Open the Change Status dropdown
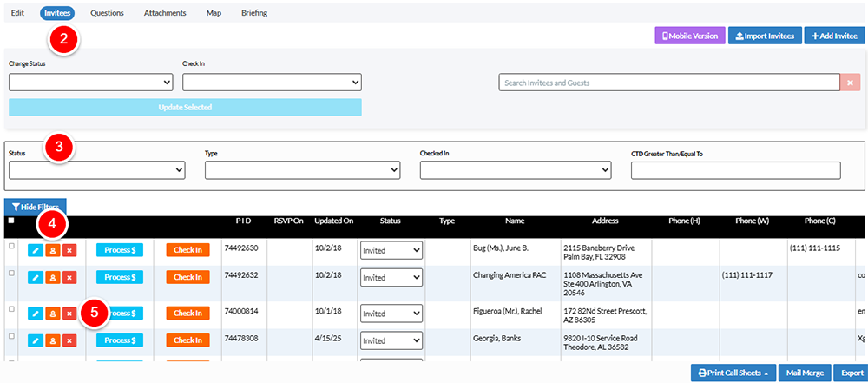This screenshot has height=383, width=868. (x=91, y=82)
